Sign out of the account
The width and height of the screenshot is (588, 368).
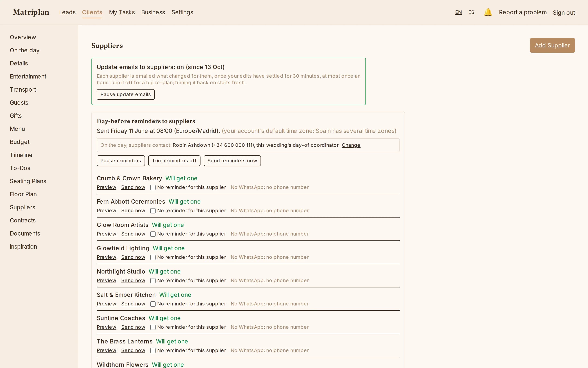tap(564, 12)
